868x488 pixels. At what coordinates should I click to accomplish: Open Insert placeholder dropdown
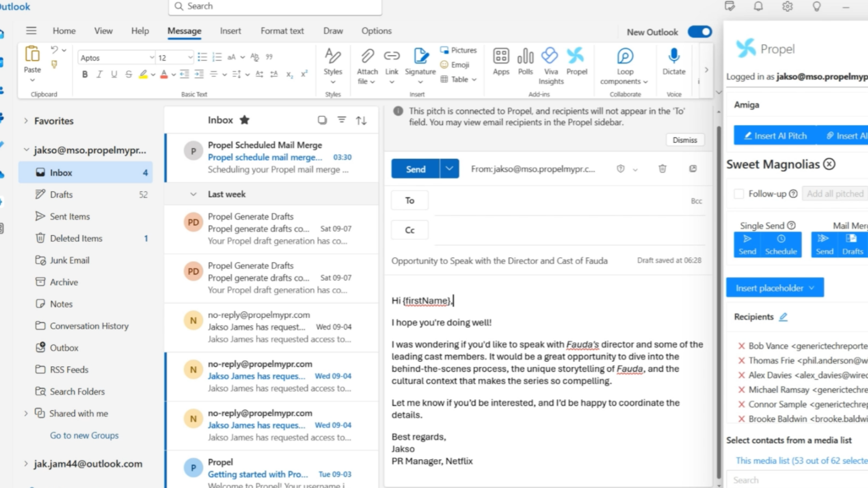coord(775,288)
